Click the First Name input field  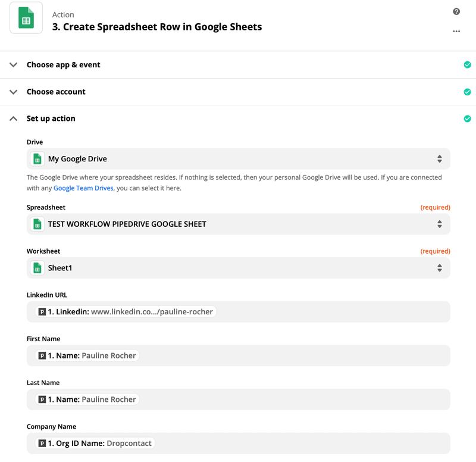coord(239,355)
